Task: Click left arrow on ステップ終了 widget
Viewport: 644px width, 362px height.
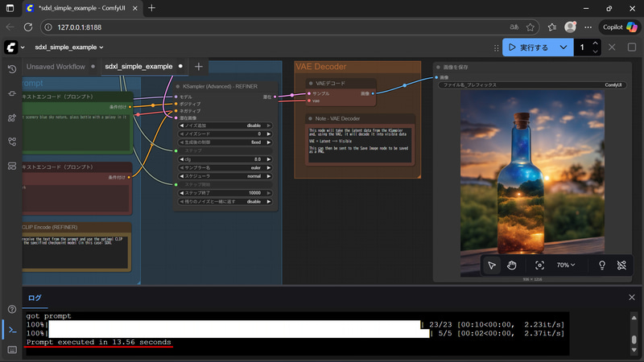Action: [182, 193]
